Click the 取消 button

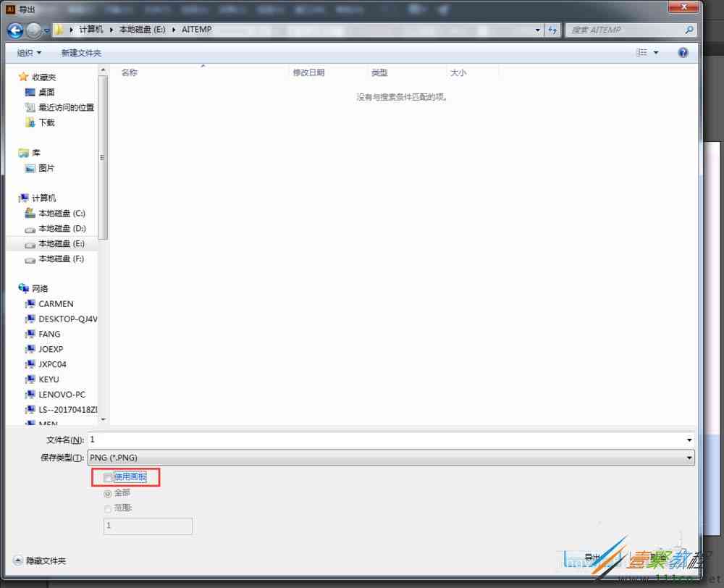pyautogui.click(x=658, y=558)
